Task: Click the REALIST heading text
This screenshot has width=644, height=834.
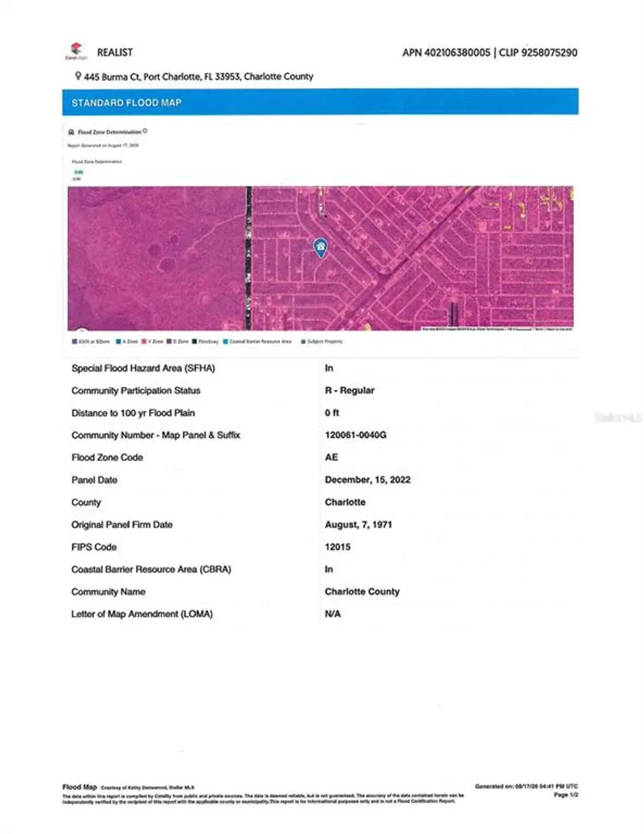Action: pyautogui.click(x=115, y=53)
